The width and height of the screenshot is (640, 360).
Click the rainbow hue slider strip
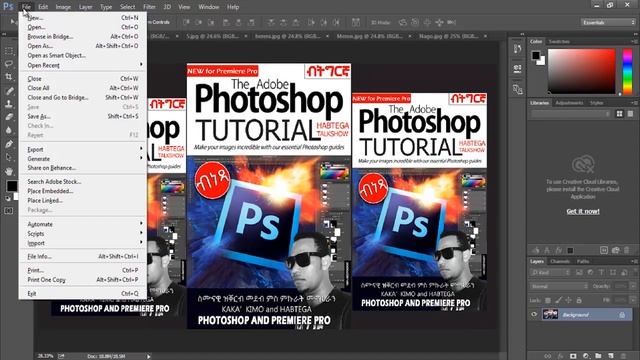pyautogui.click(x=627, y=71)
